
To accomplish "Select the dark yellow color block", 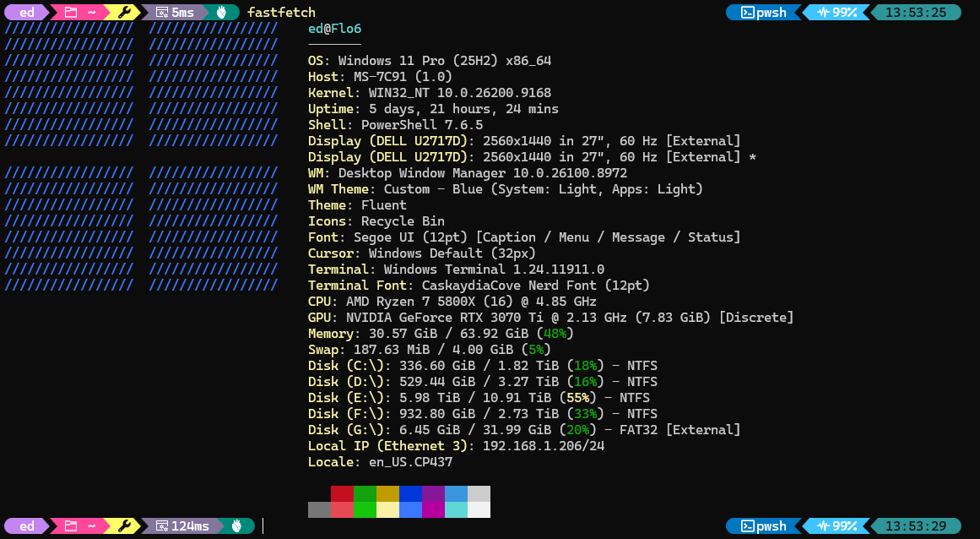I will pyautogui.click(x=387, y=494).
